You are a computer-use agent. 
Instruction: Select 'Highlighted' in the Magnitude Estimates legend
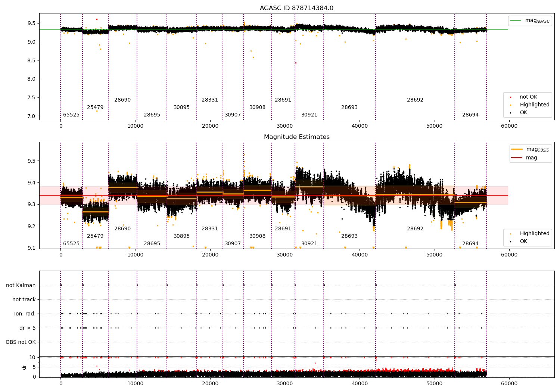[535, 234]
